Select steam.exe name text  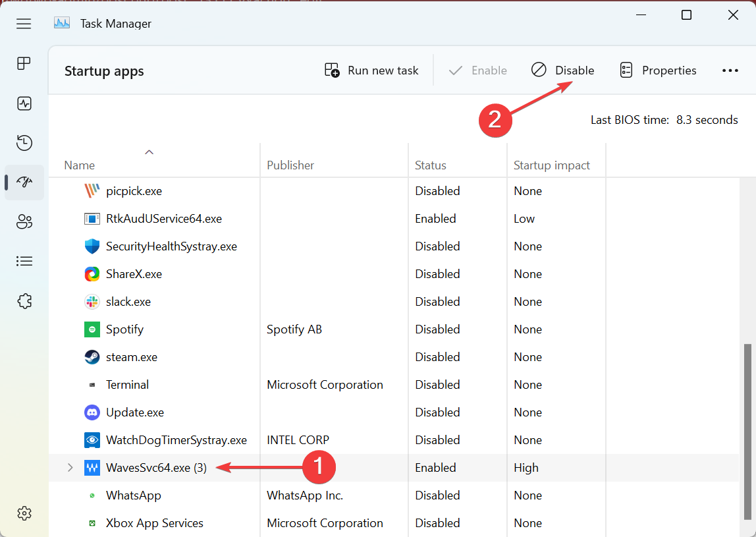click(132, 357)
